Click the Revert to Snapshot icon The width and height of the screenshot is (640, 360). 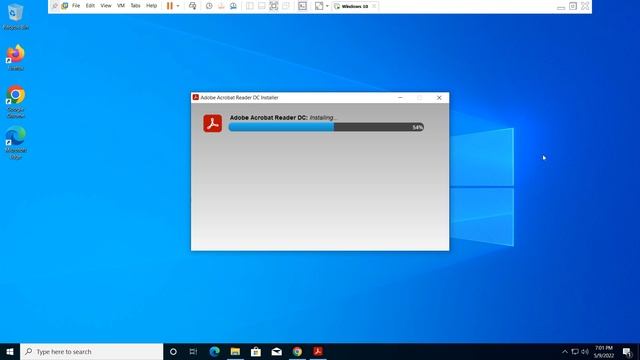221,6
